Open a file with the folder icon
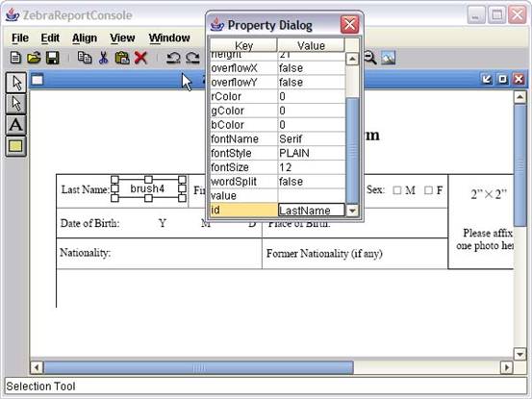 34,58
